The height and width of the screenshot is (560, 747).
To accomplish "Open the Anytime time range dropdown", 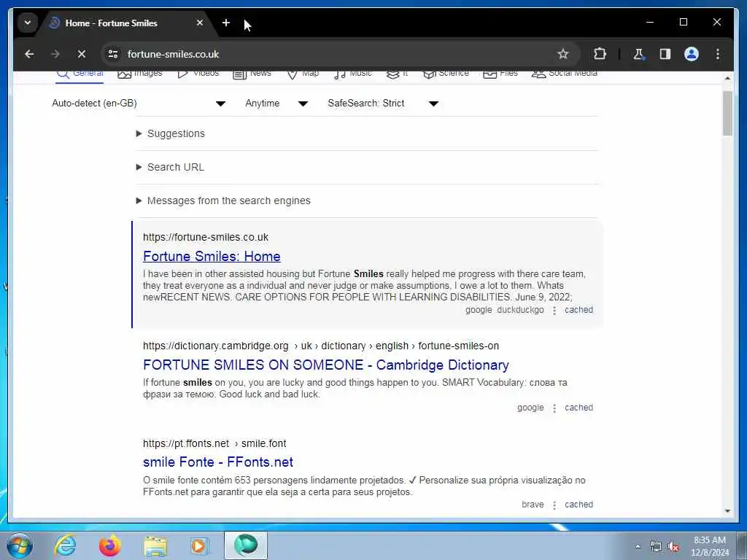I will point(276,104).
